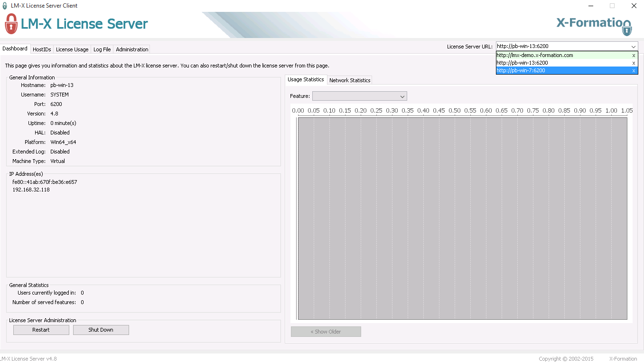The image size is (644, 363).
Task: Choose http://pb-win-13:6200 in the dropdown list
Action: click(563, 63)
